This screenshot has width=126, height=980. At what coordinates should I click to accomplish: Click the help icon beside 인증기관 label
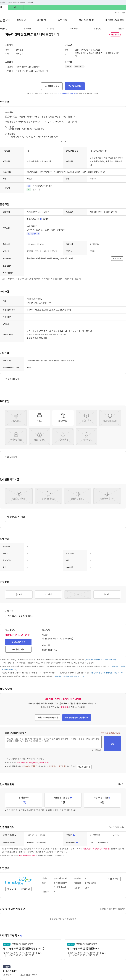click(74, 835)
